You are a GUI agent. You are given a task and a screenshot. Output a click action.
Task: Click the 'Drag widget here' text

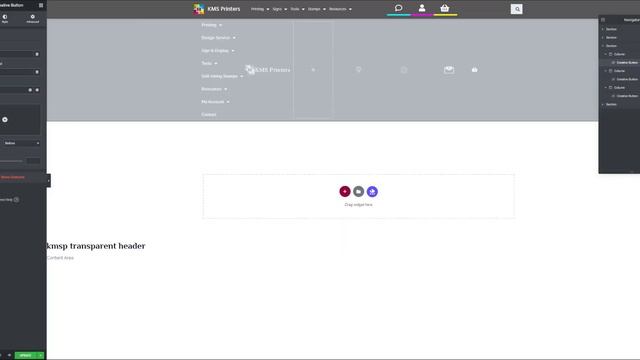tap(358, 205)
